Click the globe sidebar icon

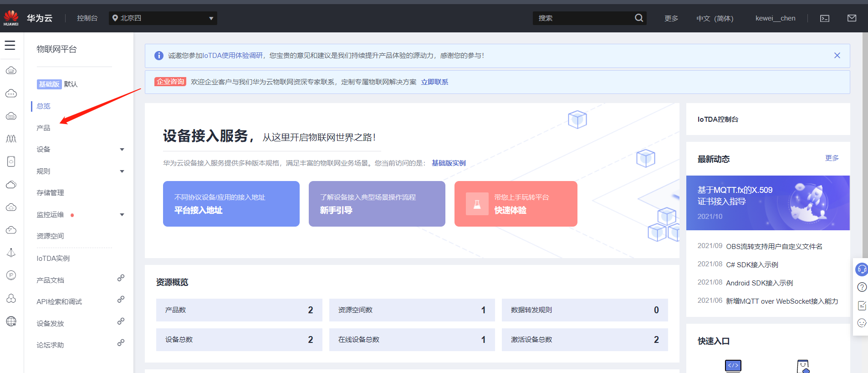click(x=11, y=321)
